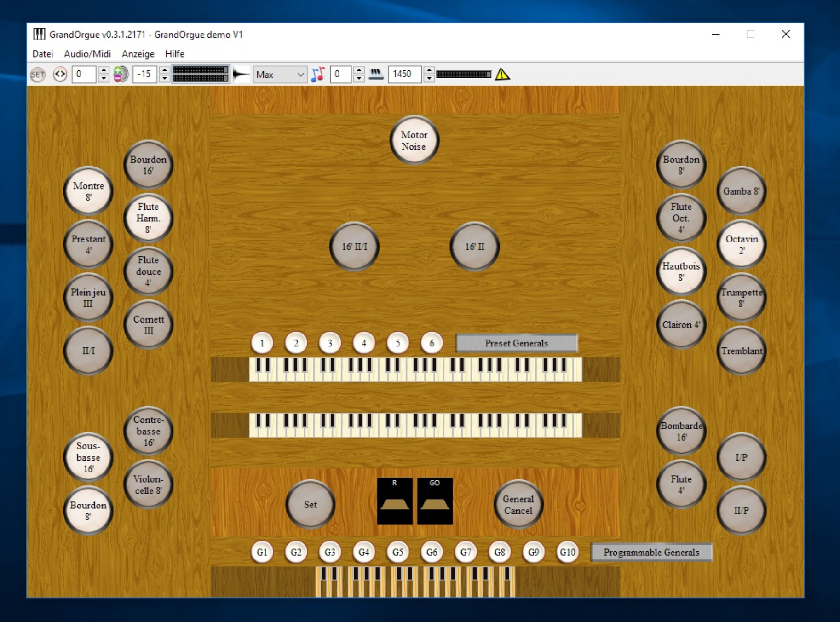Toggle the Trumpette 8' stop

(741, 298)
